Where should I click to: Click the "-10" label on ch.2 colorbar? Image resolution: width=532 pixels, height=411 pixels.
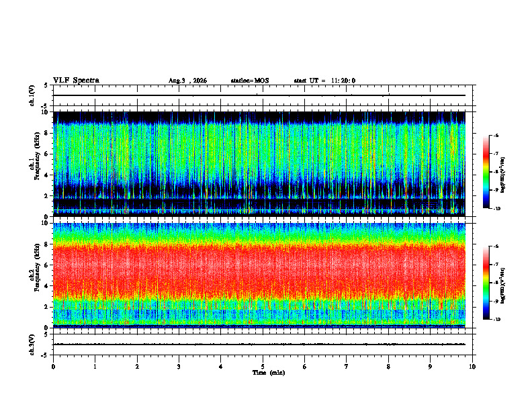tap(496, 320)
